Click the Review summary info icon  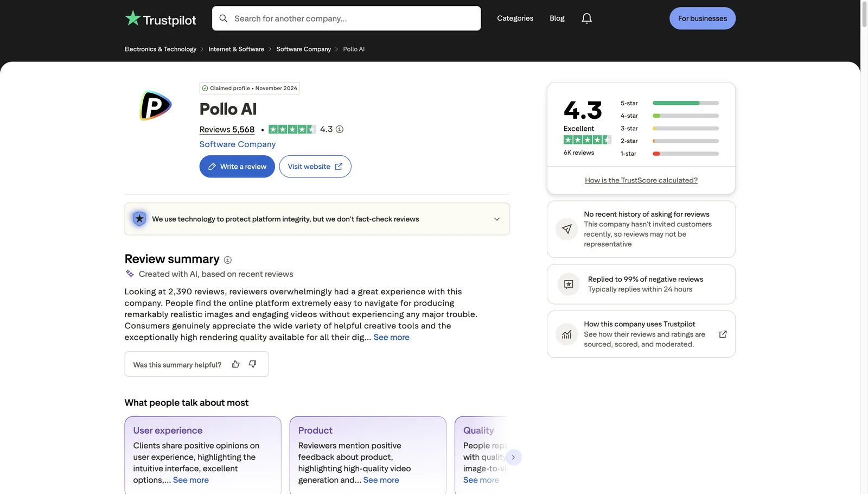coord(228,260)
